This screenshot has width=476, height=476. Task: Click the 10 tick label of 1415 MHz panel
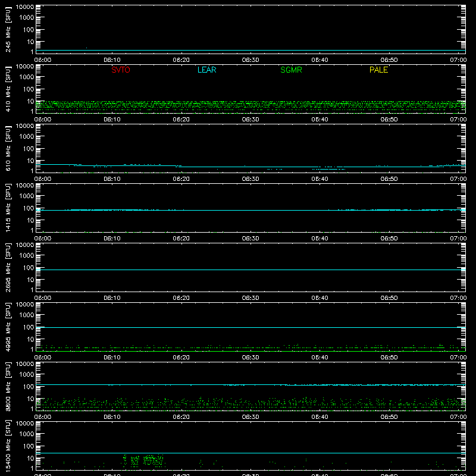(31, 220)
